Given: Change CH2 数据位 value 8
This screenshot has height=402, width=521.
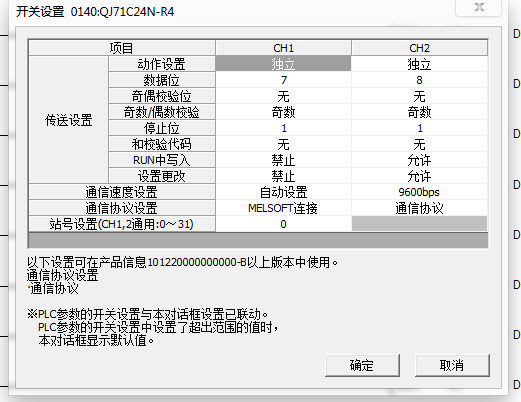Looking at the screenshot, I should (x=419, y=80).
